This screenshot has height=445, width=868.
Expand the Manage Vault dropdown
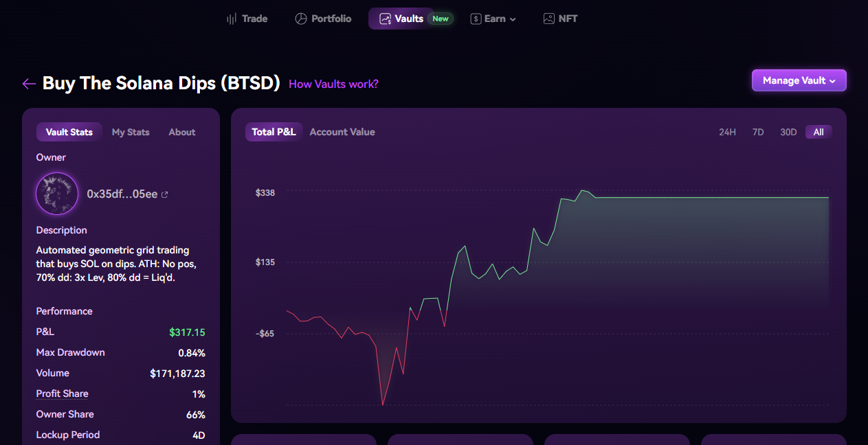(799, 80)
